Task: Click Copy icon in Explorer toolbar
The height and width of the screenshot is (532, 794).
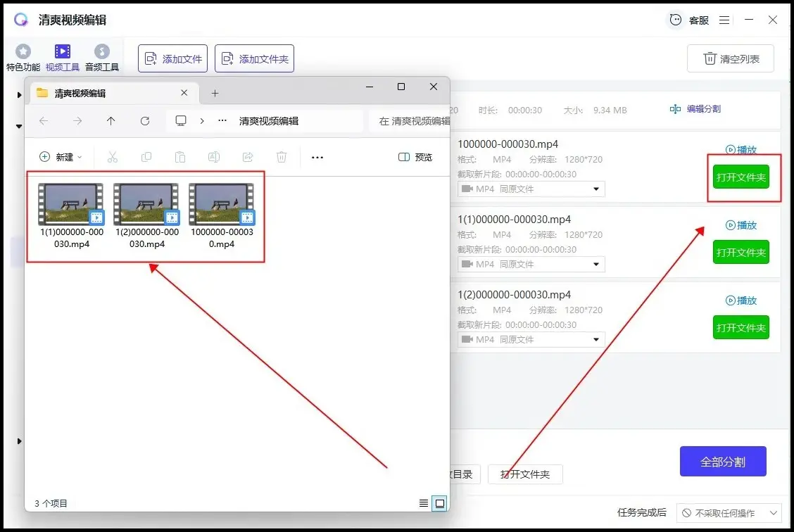Action: pos(146,157)
